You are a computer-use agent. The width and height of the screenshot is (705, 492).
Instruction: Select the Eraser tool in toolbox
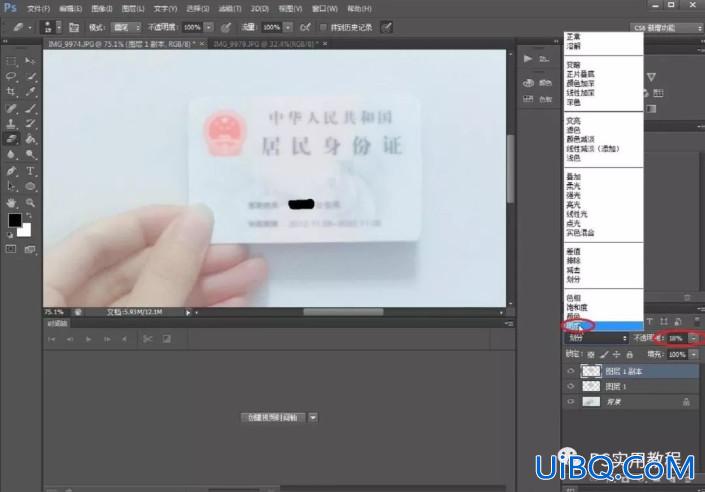point(11,139)
